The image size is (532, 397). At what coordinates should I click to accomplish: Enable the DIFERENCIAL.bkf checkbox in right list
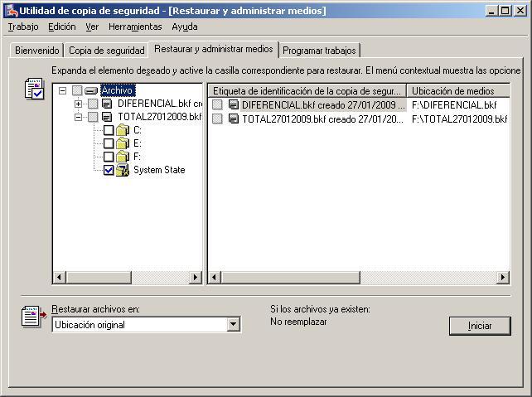pyautogui.click(x=217, y=104)
